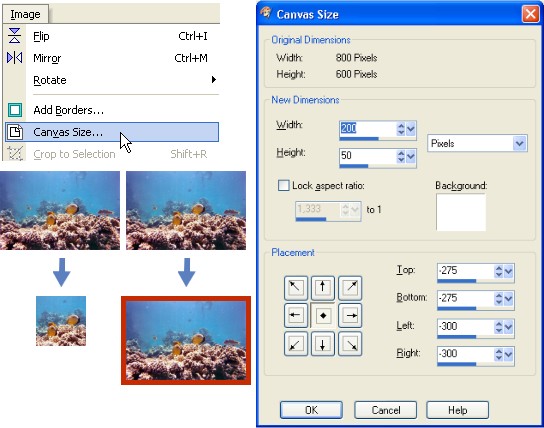Expand the Top placement dropdown arrow
The image size is (544, 428).
click(508, 271)
